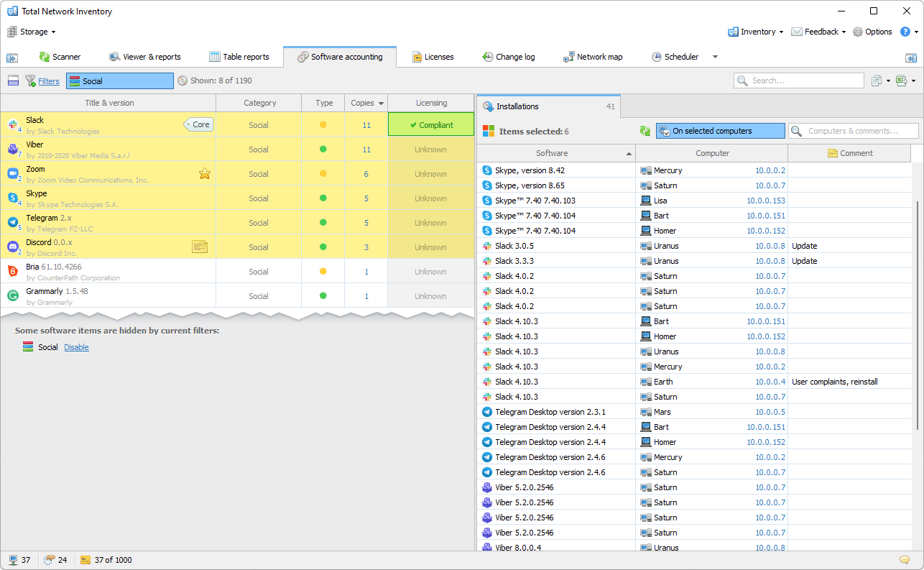Open the Network map tab
924x570 pixels.
[x=593, y=57]
